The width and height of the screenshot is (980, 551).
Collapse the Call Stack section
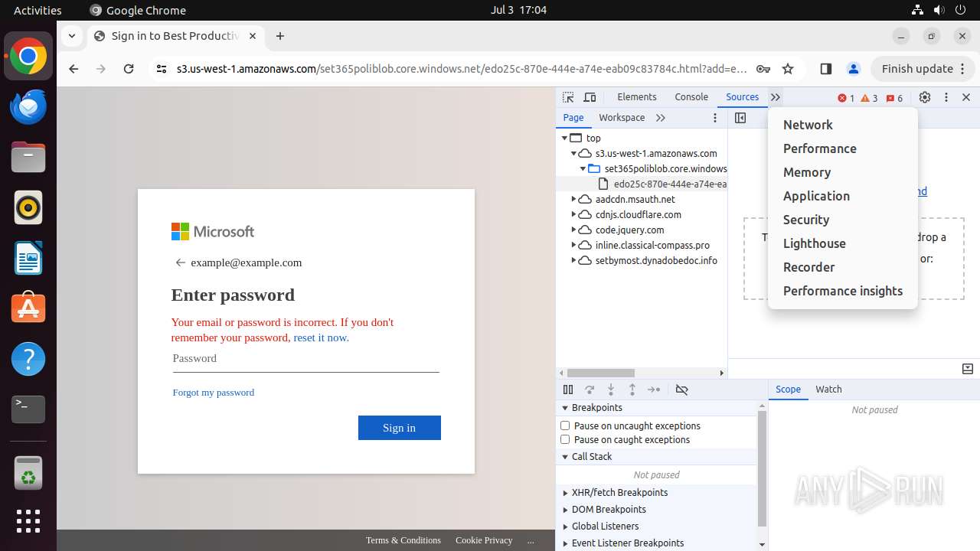[565, 457]
